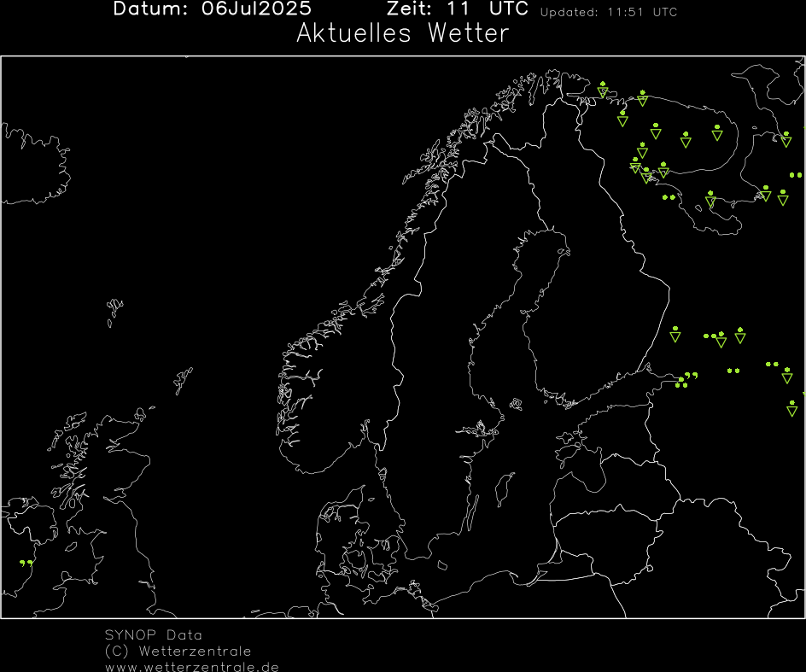
Task: Click the southernmost shower symbol at the right map edge
Action: point(792,408)
